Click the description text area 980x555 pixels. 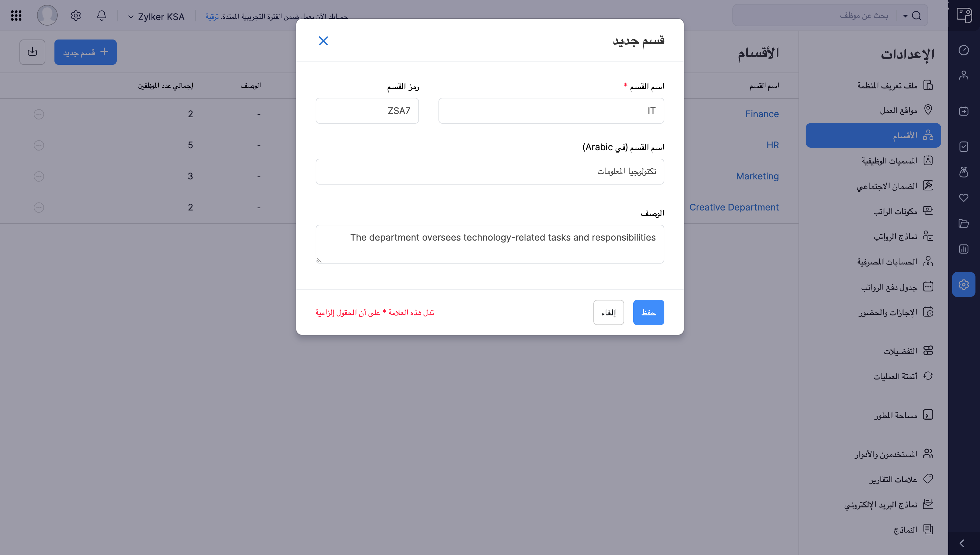[489, 244]
